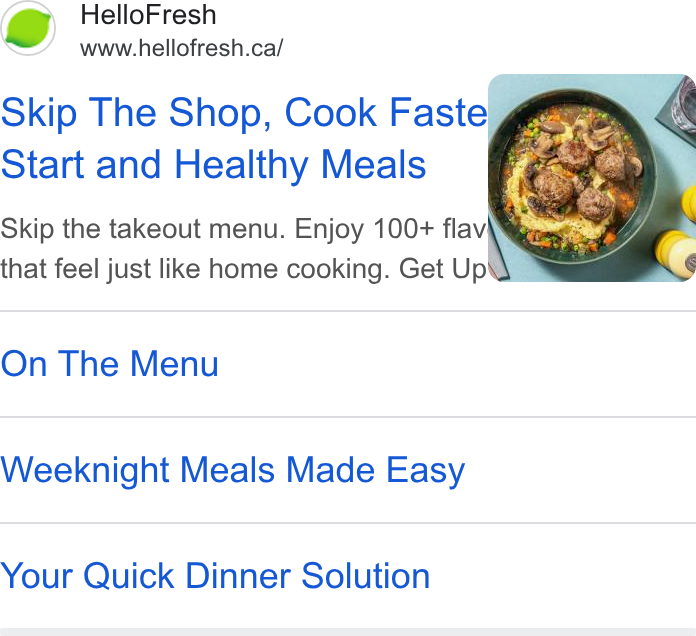Click the 'Start and Healthy Meals' headline line
696x636 pixels.
[x=214, y=165]
